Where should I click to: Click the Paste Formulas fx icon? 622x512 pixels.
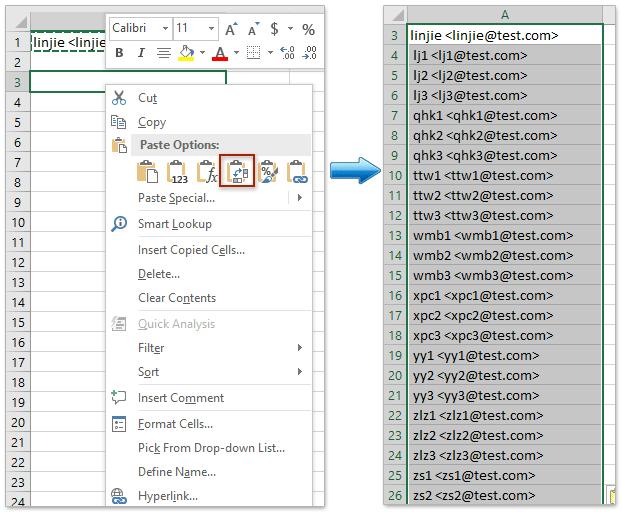click(208, 172)
